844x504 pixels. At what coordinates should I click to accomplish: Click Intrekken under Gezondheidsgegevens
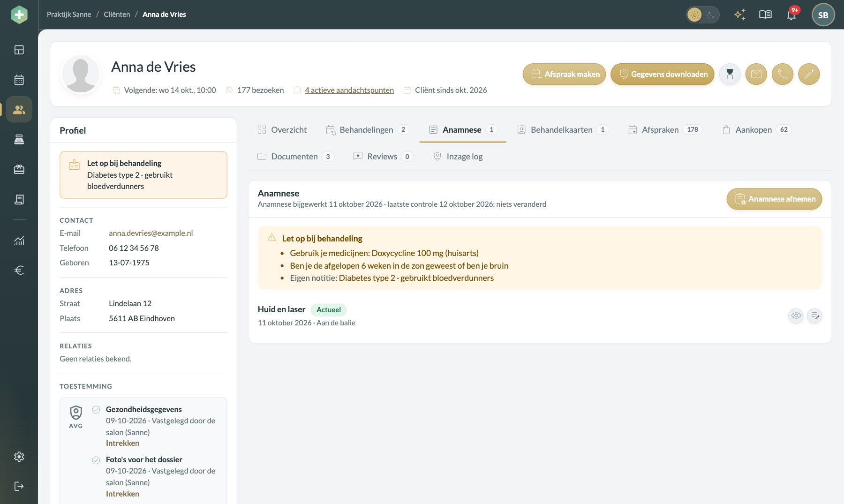click(x=122, y=444)
